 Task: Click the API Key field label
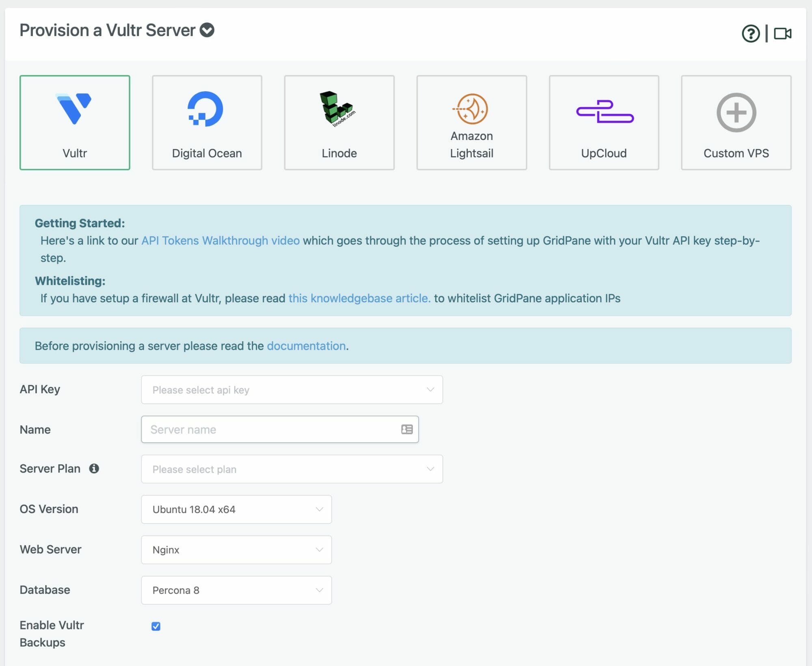(x=40, y=389)
